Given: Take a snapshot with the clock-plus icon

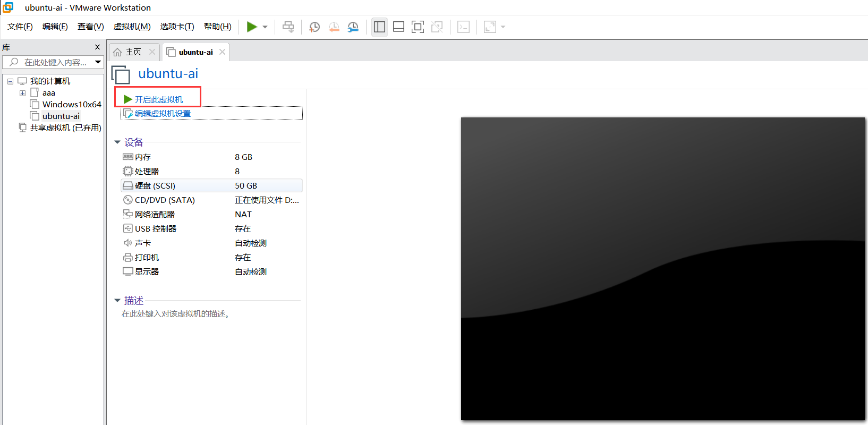Looking at the screenshot, I should coord(314,27).
